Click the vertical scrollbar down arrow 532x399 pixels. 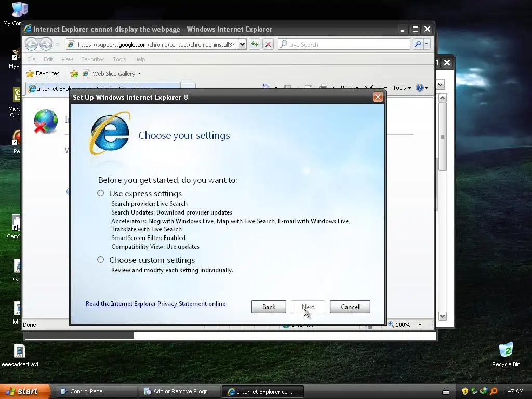click(442, 316)
